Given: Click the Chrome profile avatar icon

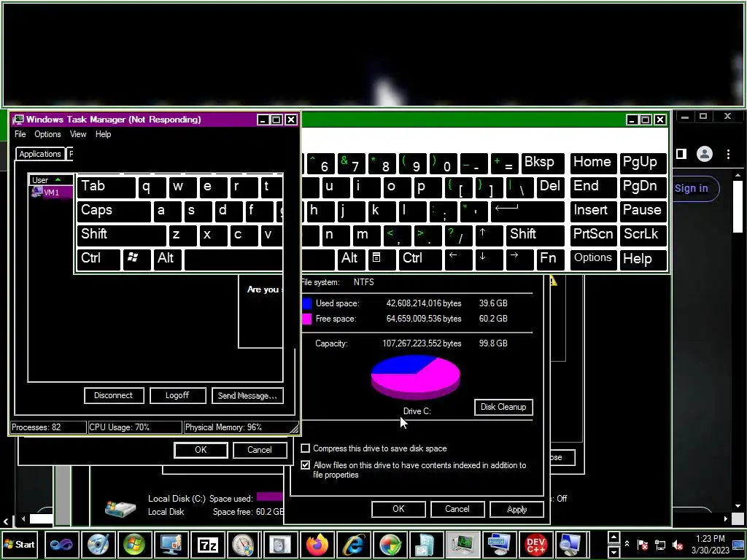Looking at the screenshot, I should (704, 154).
